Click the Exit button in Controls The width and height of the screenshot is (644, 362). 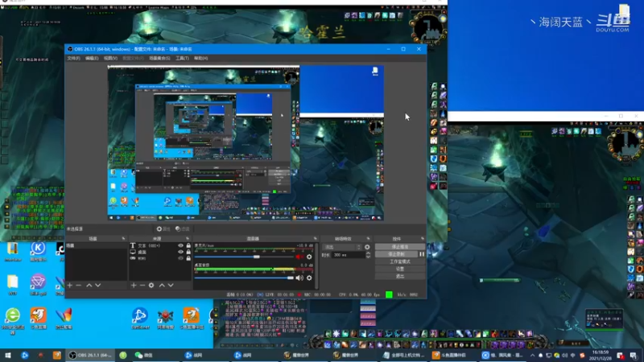pos(399,276)
